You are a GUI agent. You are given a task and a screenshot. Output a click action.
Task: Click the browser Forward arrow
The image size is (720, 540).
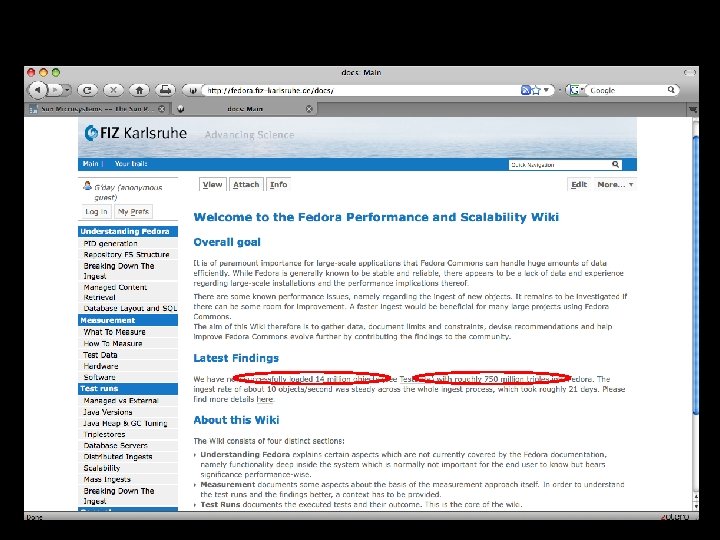[55, 90]
